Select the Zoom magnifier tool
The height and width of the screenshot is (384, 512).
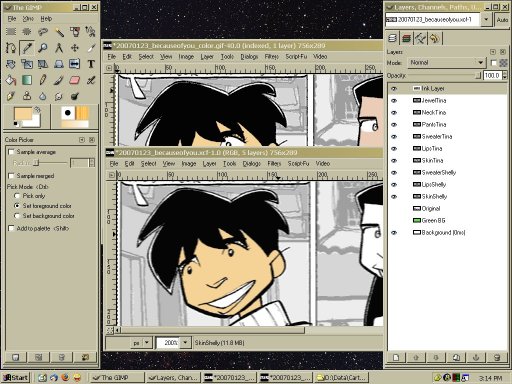(43, 48)
